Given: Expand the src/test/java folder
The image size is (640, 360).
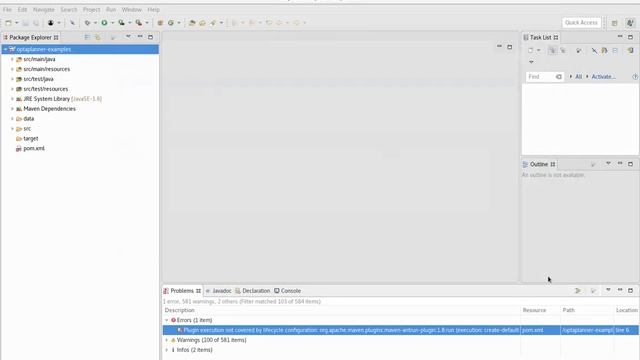Looking at the screenshot, I should 12,79.
